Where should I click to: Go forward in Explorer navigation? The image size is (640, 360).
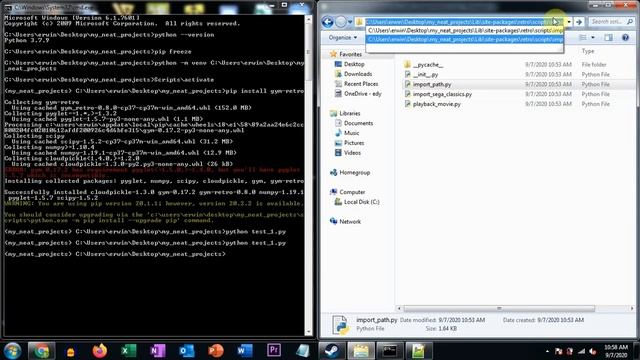point(341,22)
